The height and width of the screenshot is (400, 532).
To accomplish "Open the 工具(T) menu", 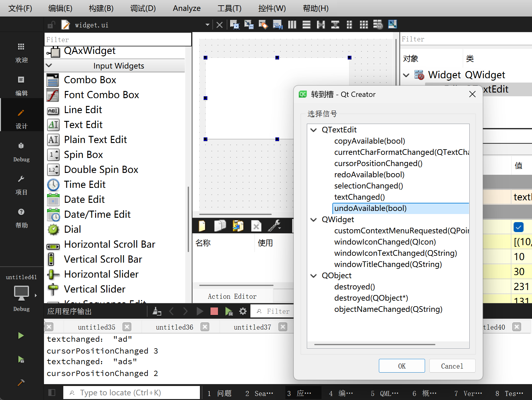I will pos(230,8).
